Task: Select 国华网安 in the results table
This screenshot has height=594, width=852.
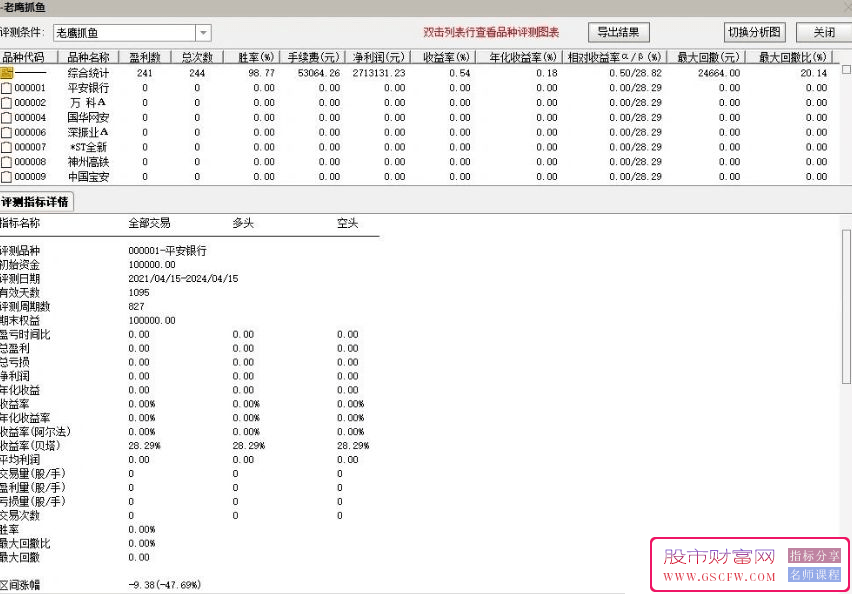Action: [x=89, y=117]
